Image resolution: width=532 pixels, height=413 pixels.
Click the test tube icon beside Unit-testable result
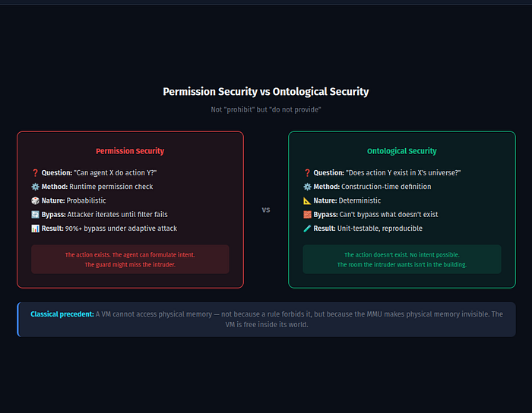click(x=307, y=229)
